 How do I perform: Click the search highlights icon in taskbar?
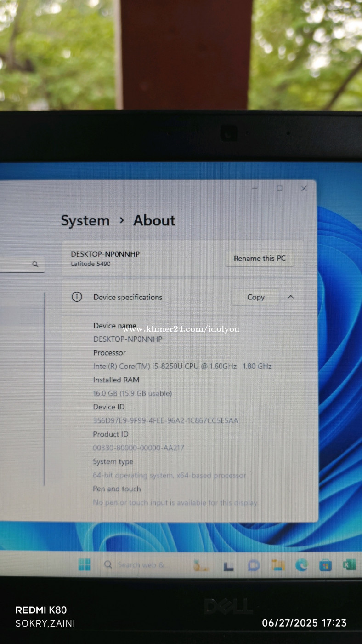coord(201,565)
